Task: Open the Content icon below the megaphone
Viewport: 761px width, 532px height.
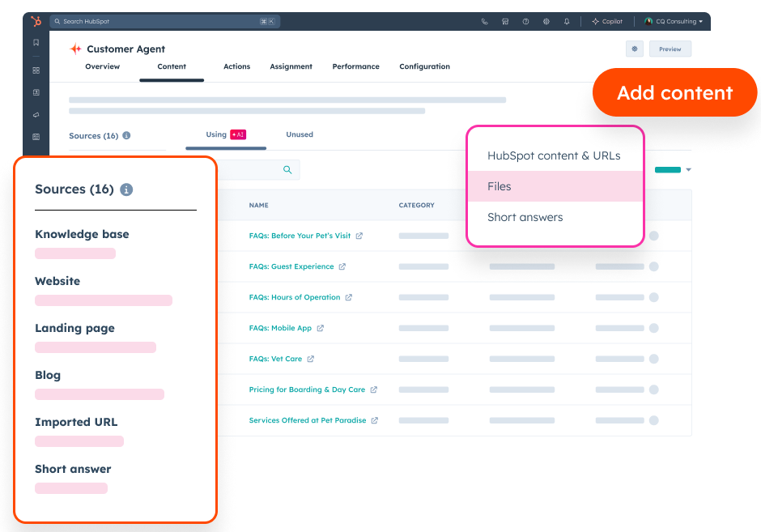Action: click(36, 137)
